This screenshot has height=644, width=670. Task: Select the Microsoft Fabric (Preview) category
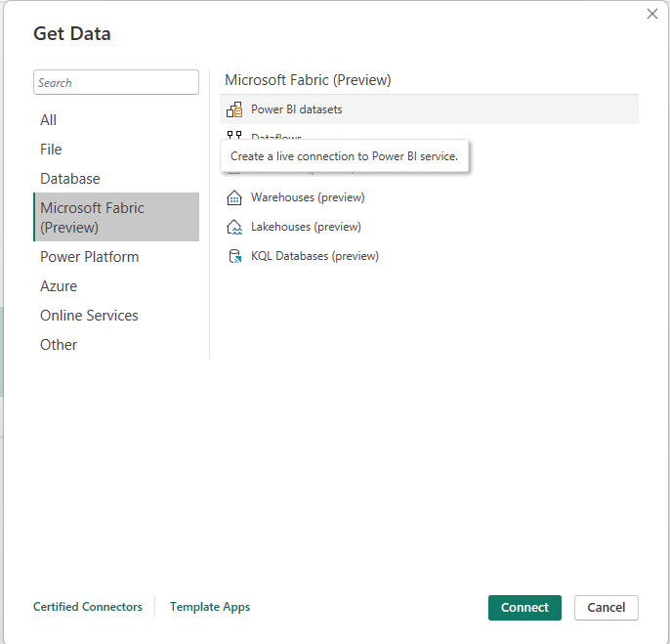point(92,217)
